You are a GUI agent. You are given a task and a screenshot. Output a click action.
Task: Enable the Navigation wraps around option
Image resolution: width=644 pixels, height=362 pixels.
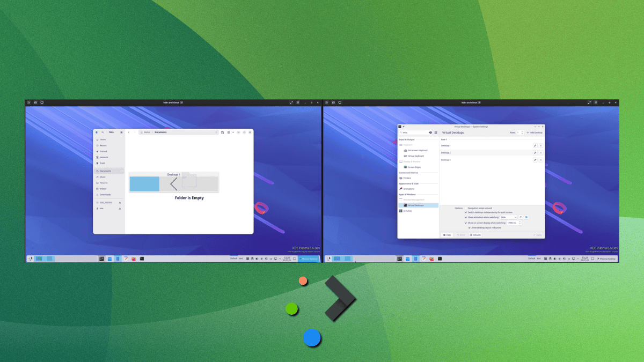[466, 208]
